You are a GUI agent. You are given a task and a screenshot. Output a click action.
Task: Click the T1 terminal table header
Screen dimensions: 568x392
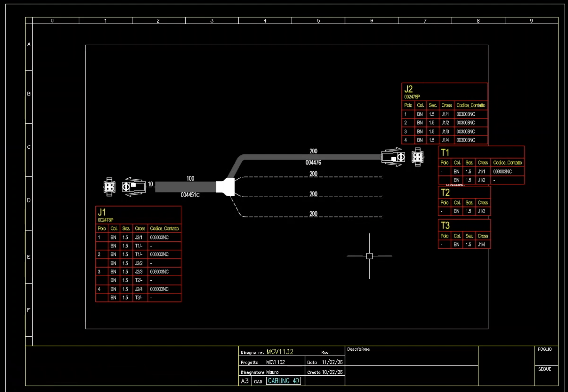point(445,152)
